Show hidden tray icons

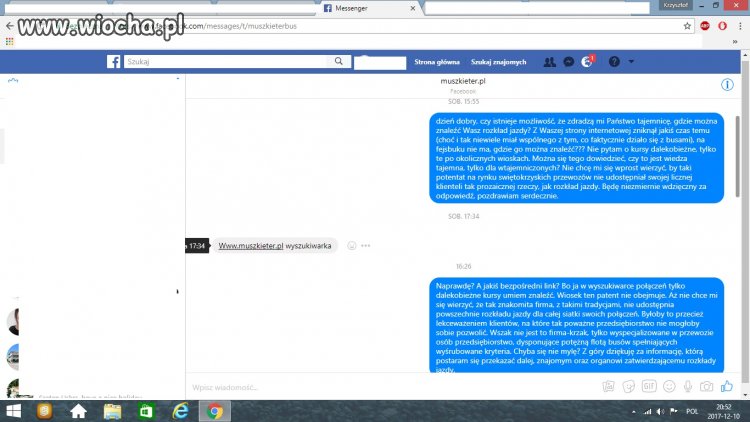(x=634, y=411)
